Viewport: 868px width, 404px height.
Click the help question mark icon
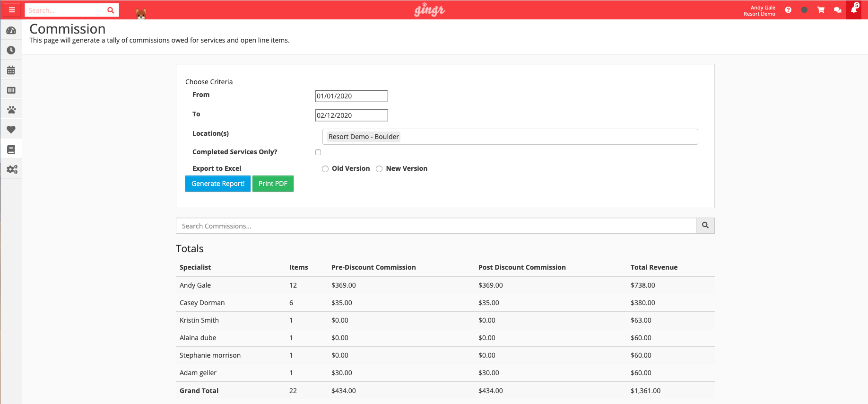pyautogui.click(x=788, y=10)
